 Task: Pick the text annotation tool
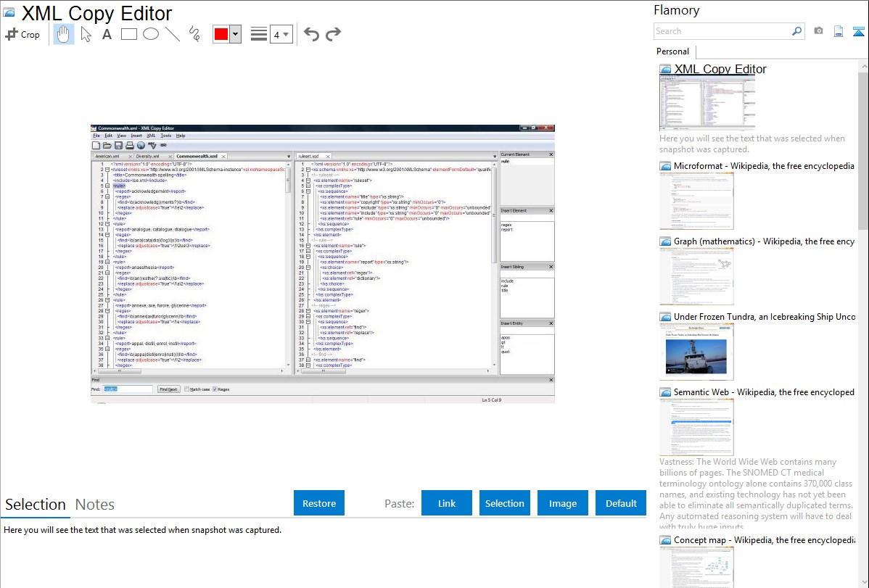[107, 34]
